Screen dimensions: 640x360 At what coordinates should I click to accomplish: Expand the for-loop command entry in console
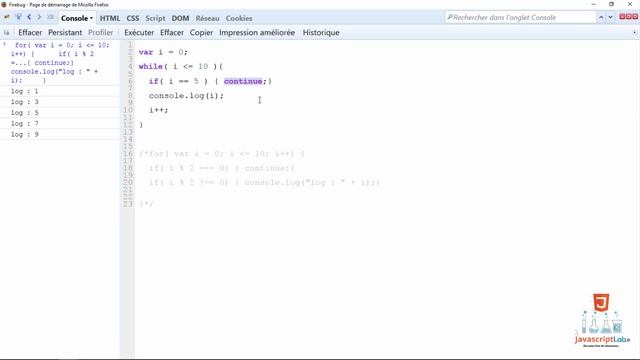pos(4,44)
